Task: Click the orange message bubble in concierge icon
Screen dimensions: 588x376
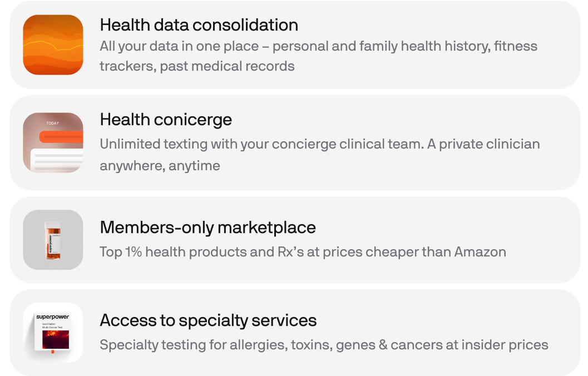Action: point(61,137)
